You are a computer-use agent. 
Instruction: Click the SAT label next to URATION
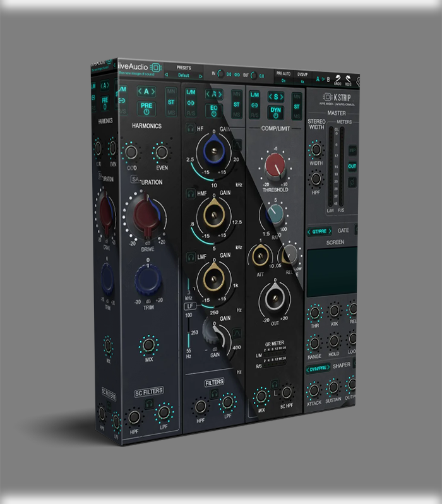[x=135, y=179]
